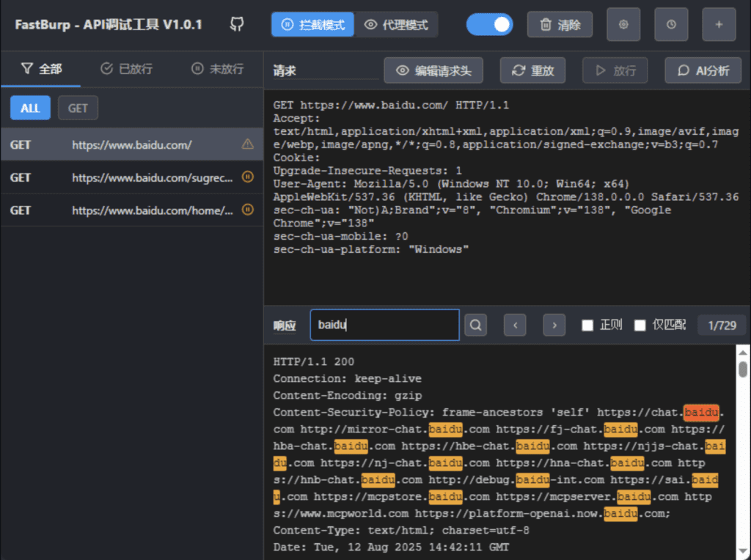Open settings with the gear icon button
The width and height of the screenshot is (751, 560).
[623, 24]
